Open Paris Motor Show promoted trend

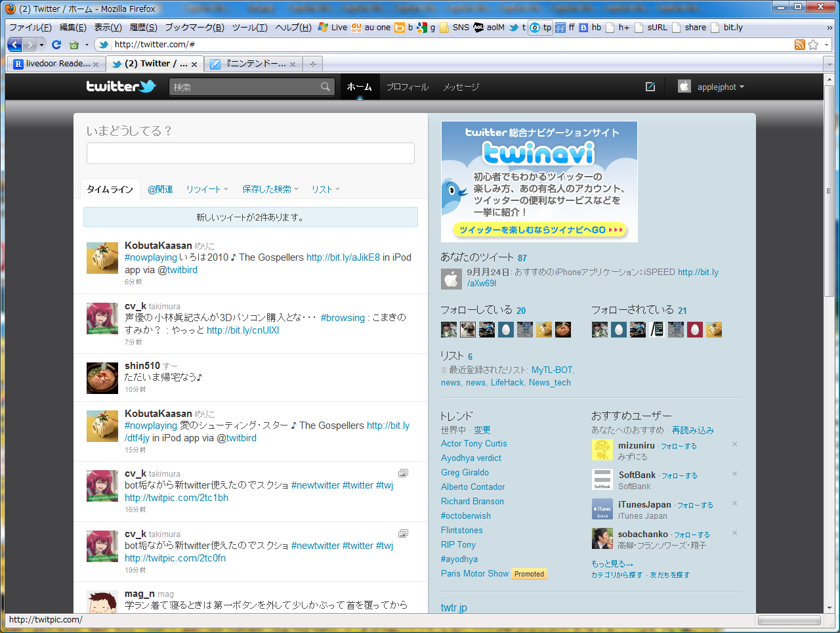(474, 574)
